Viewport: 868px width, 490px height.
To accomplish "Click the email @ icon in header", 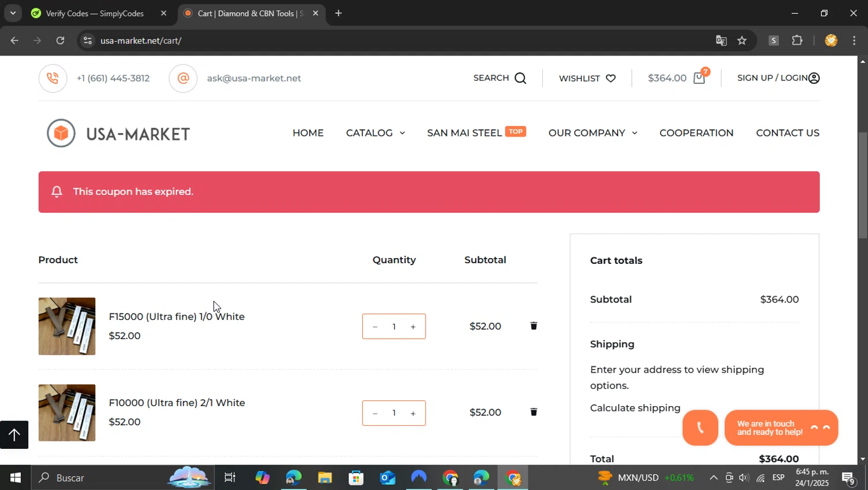I will tap(183, 78).
